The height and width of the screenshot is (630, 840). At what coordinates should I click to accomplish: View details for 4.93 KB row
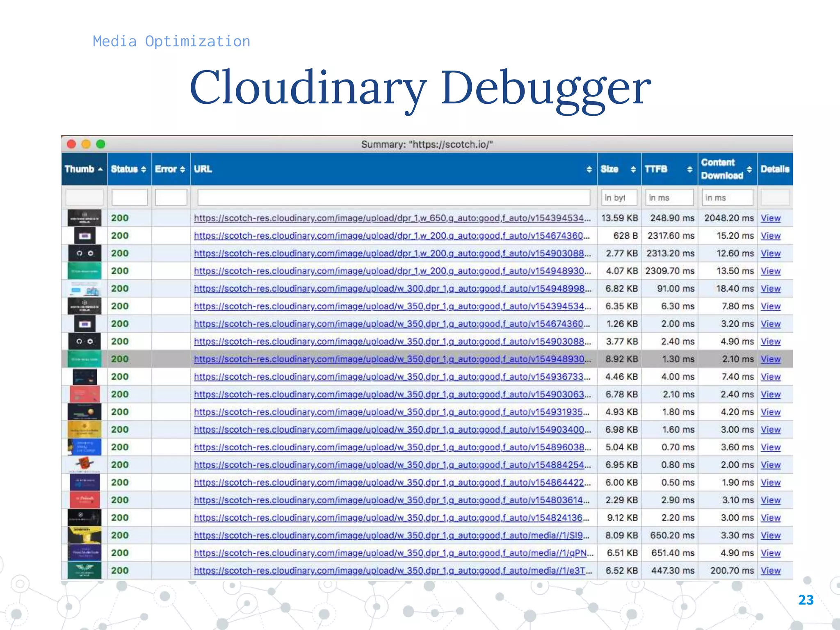point(771,412)
